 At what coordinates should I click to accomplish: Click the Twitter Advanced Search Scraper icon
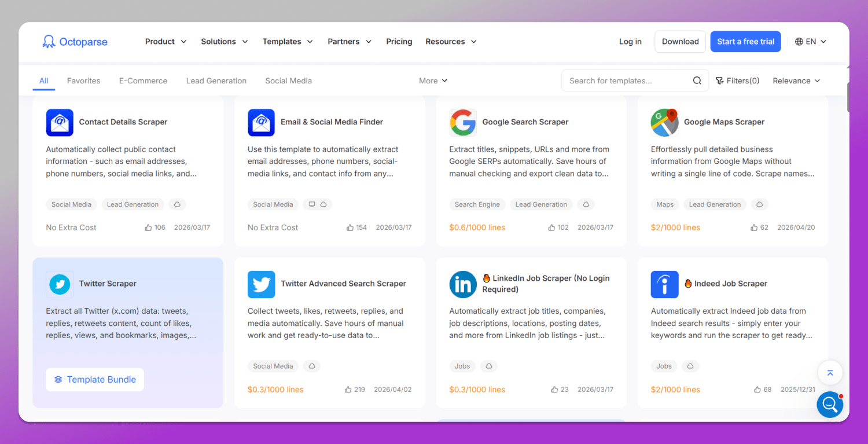(261, 284)
